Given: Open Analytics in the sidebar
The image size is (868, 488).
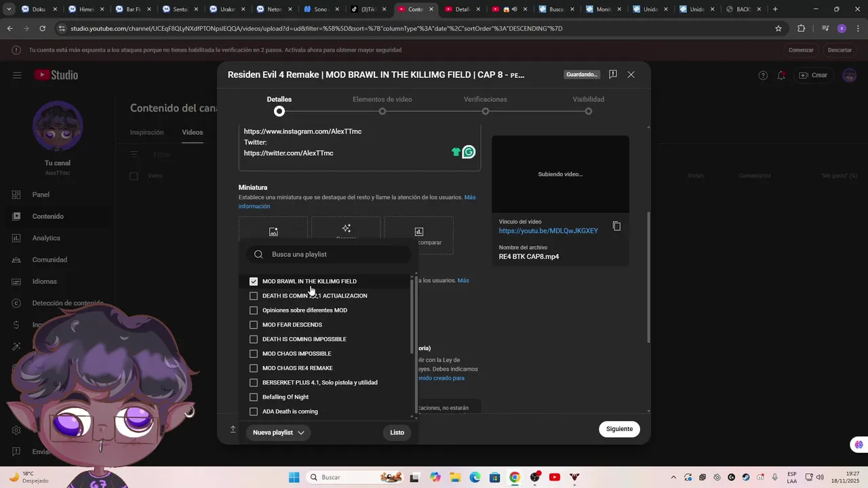Looking at the screenshot, I should pyautogui.click(x=46, y=238).
